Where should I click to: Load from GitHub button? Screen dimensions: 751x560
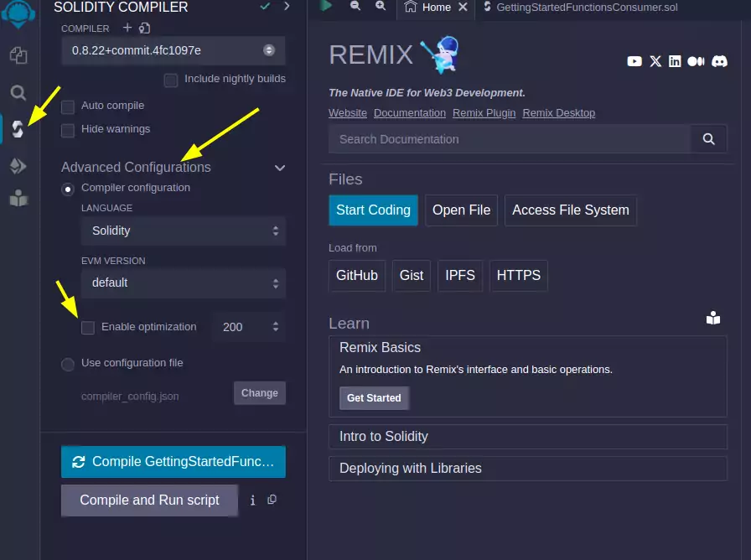[357, 276]
